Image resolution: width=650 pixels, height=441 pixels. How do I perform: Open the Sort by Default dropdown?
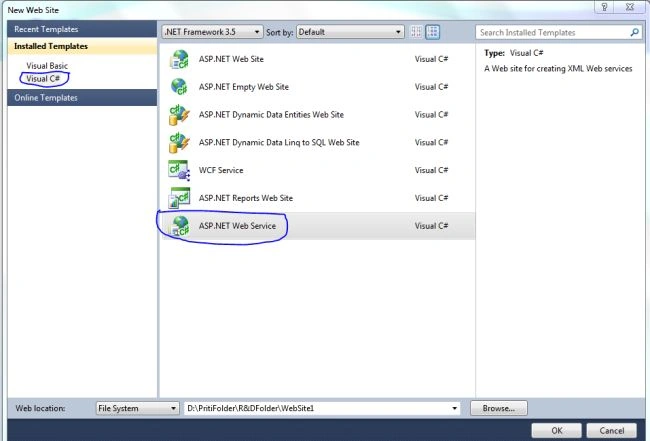pos(350,32)
